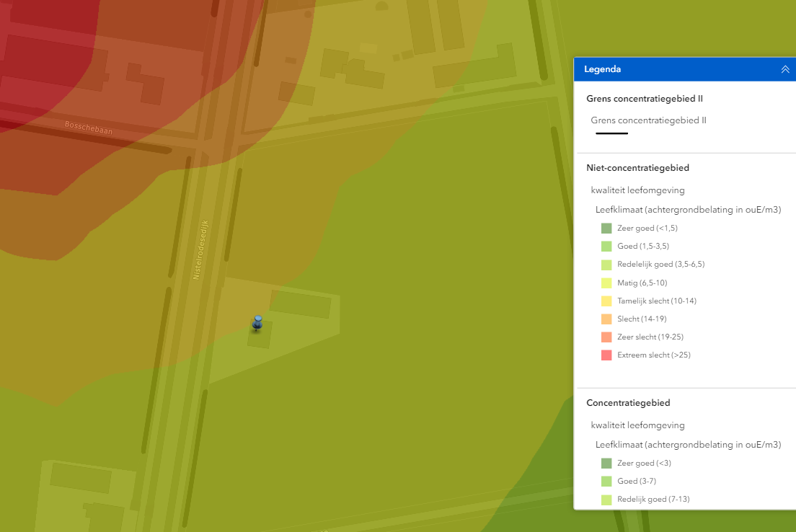Click the 'Zeer goed (<3)' label
796x532 pixels.
(x=644, y=463)
